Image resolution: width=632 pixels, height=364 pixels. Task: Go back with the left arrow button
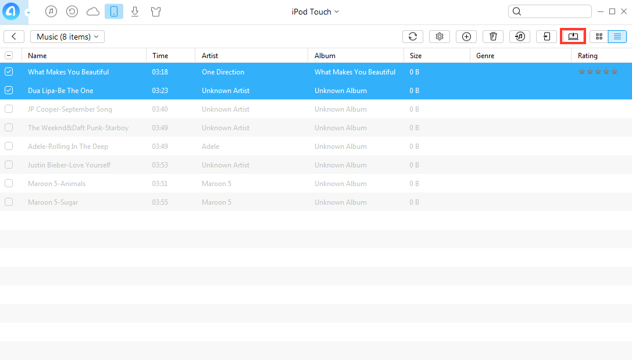[x=14, y=37]
